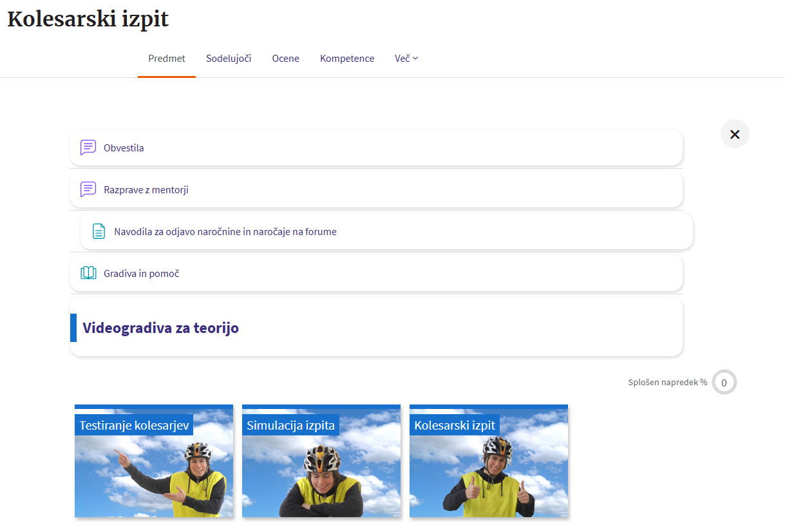The width and height of the screenshot is (785, 532).
Task: Open the Ocene tab
Action: click(x=285, y=59)
